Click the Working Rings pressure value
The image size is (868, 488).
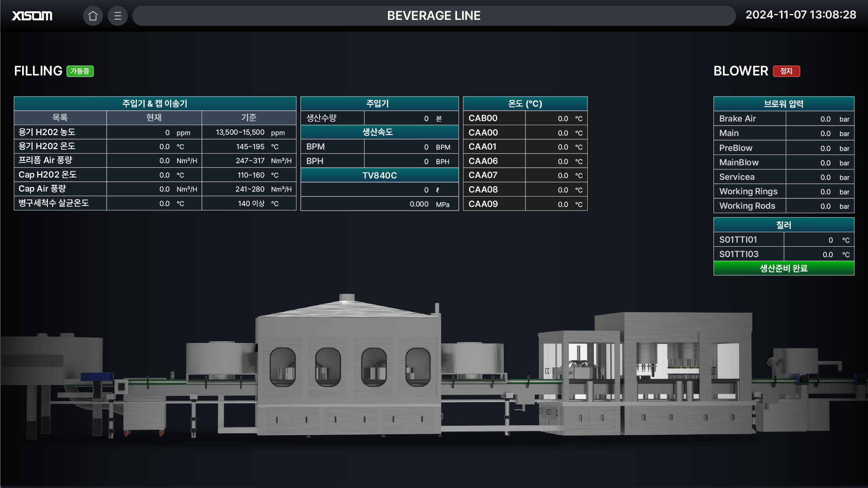point(826,192)
